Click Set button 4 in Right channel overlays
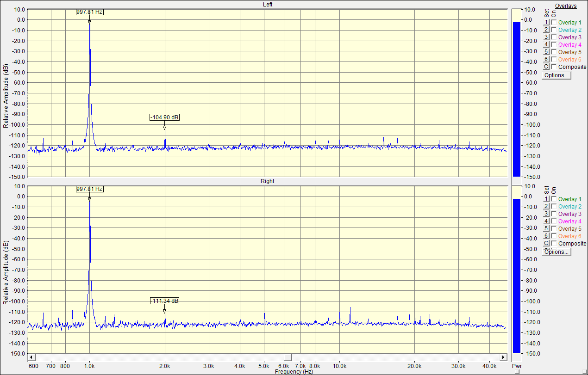The height and width of the screenshot is (375, 588). tap(546, 221)
